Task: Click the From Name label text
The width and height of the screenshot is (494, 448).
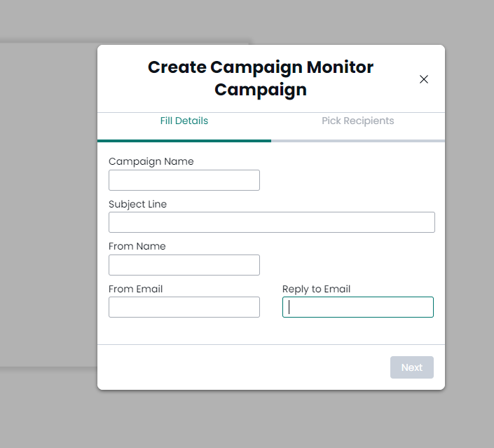Action: (x=137, y=246)
